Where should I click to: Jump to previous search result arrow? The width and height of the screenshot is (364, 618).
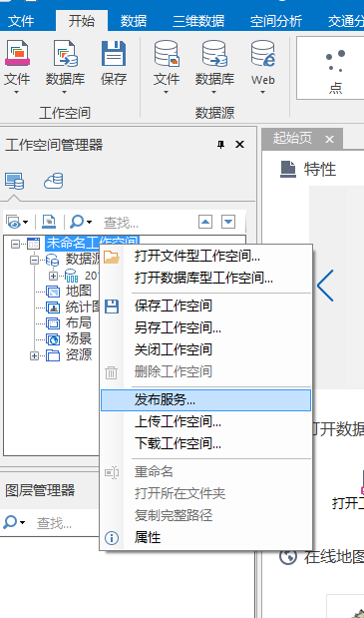click(x=205, y=222)
